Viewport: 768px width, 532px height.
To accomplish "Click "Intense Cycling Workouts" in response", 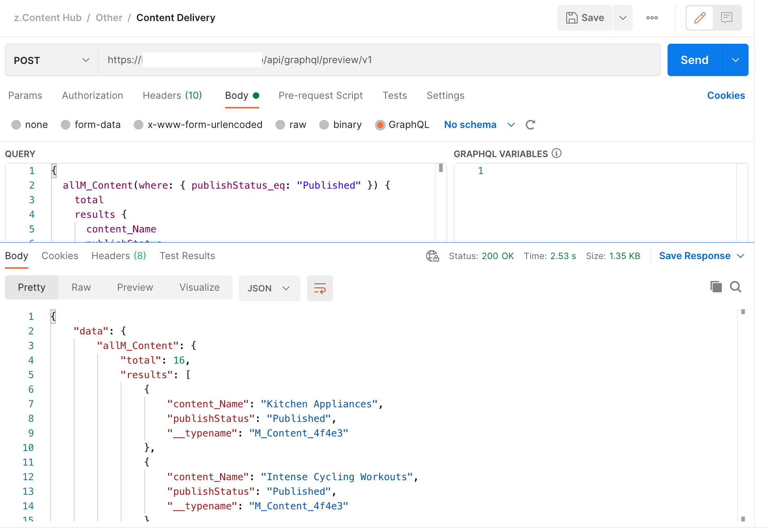I will point(337,477).
